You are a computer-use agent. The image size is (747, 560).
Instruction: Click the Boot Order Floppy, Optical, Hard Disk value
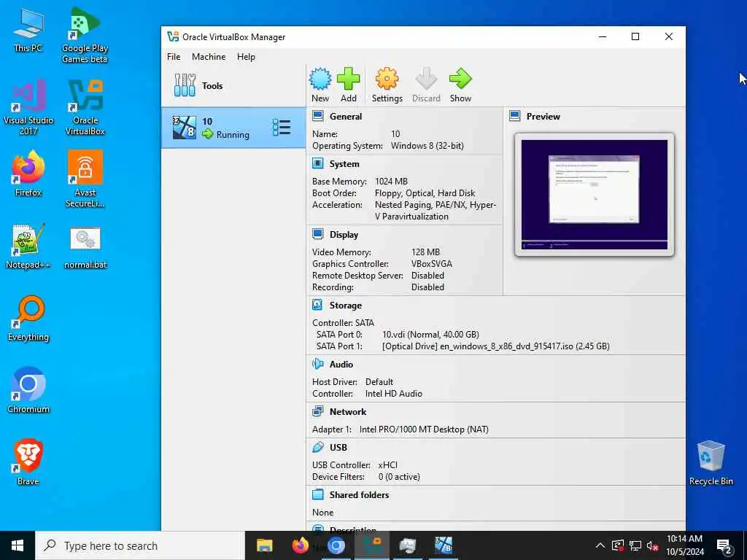pos(425,193)
